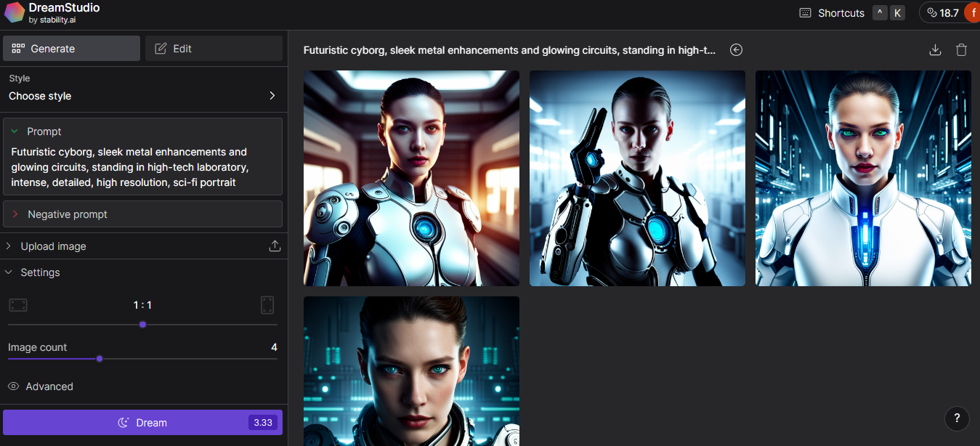Click the Choose style chevron arrow

coord(272,96)
